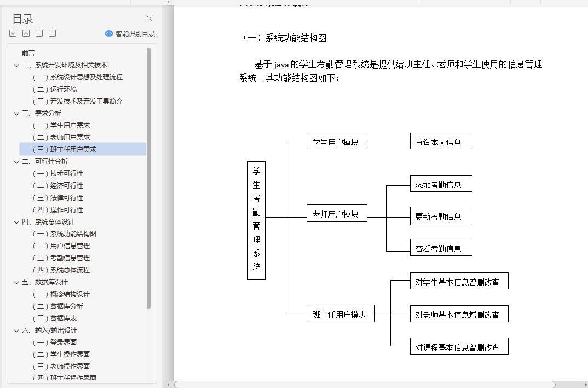Viewport: 588px width, 388px height.
Task: Collapse the 三、需求分析 section chevron
Action: click(16, 113)
